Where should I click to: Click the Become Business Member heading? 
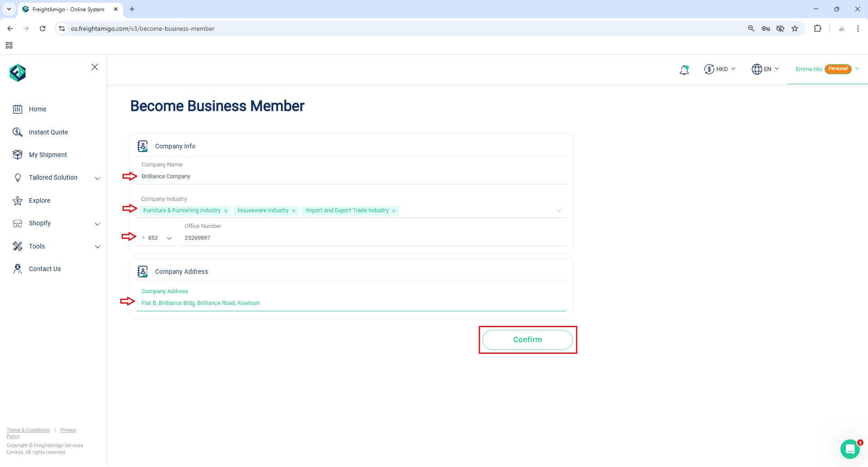pos(217,106)
